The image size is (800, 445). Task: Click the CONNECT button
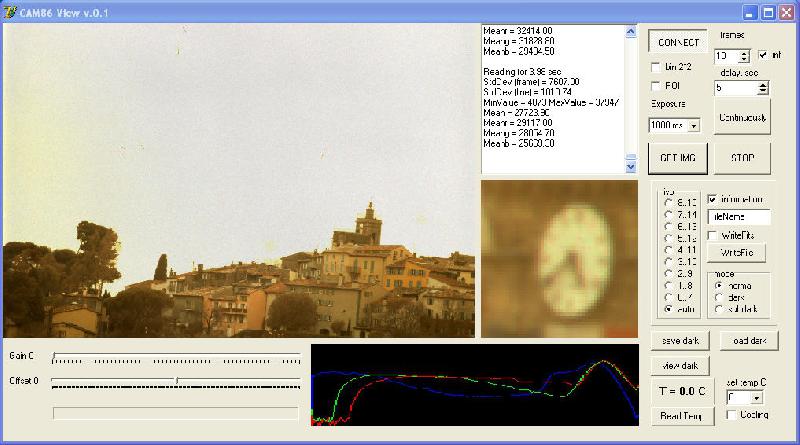coord(678,42)
